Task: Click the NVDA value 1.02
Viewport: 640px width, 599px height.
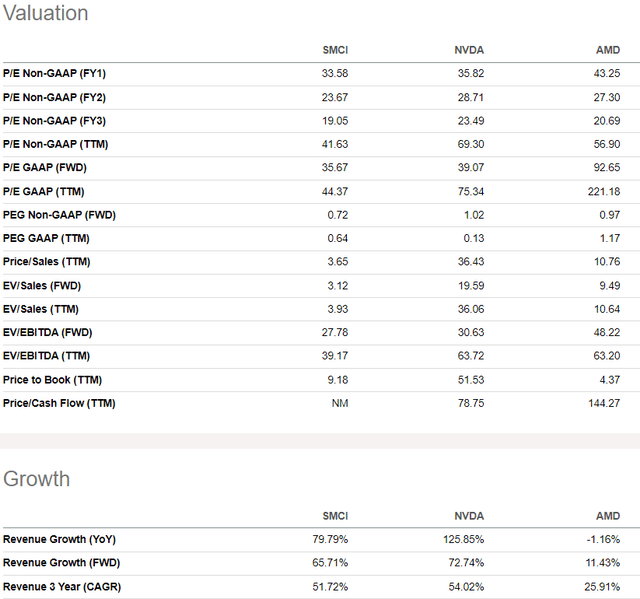Action: (474, 215)
